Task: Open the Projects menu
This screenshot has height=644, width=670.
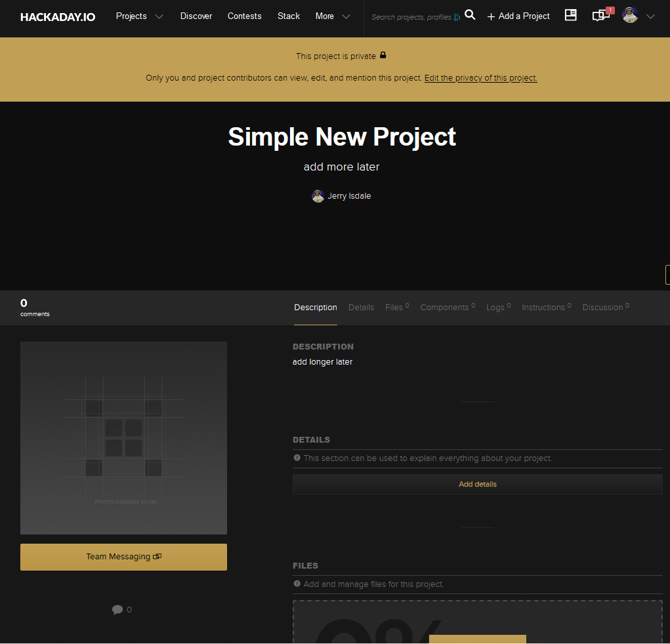Action: click(x=131, y=16)
